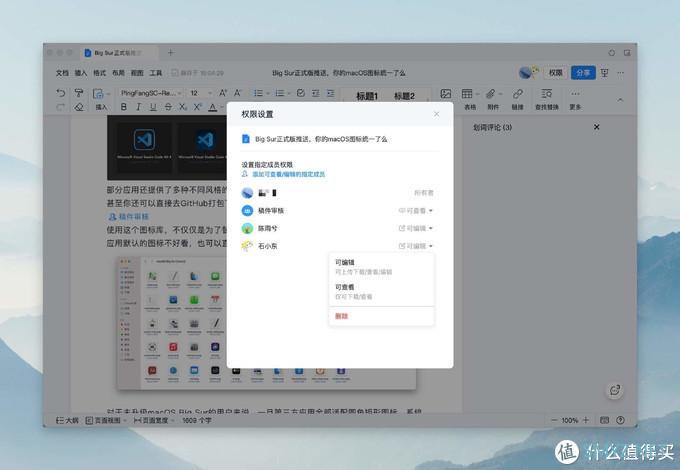Click the help question mark icon
This screenshot has height=470, width=680.
(621, 420)
